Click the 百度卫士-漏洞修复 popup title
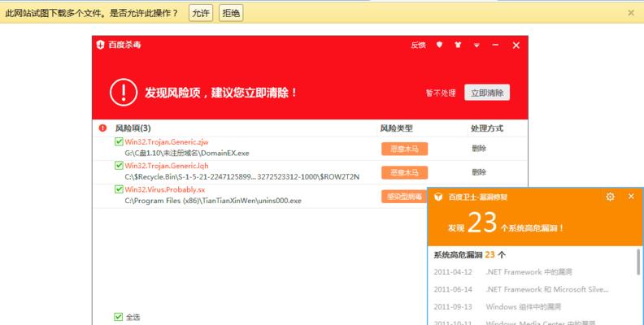 477,197
